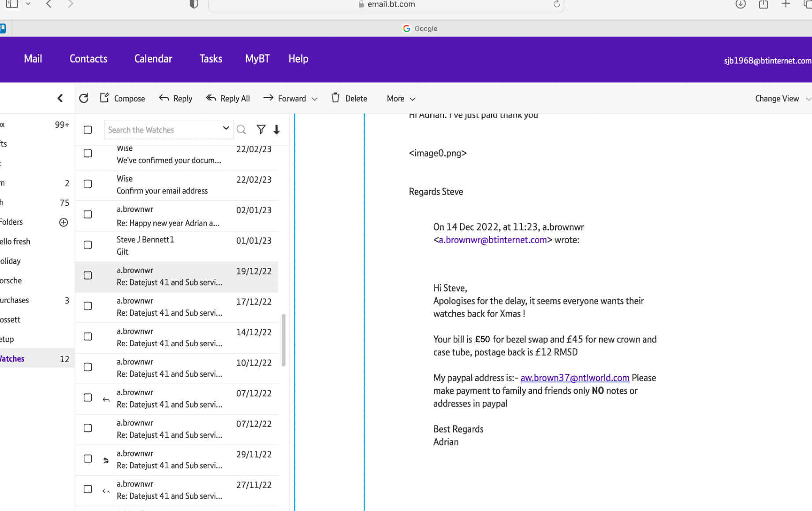Expand the search scope dropdown chevron

tap(226, 128)
